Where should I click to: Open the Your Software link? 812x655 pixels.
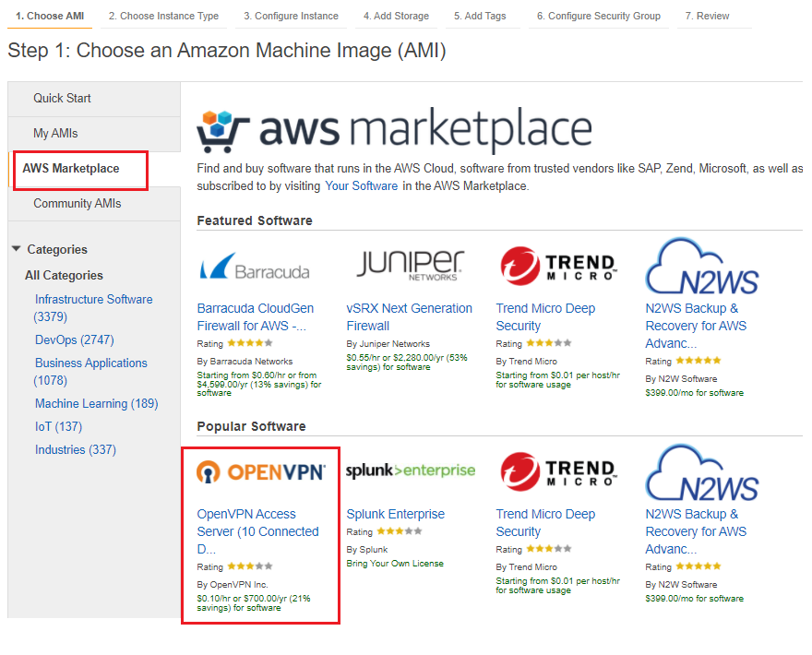(x=362, y=185)
